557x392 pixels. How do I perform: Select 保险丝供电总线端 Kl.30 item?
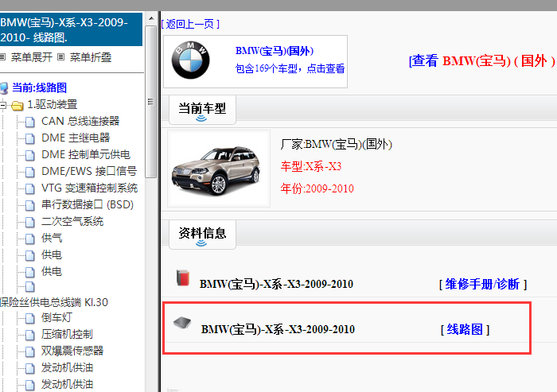(54, 302)
